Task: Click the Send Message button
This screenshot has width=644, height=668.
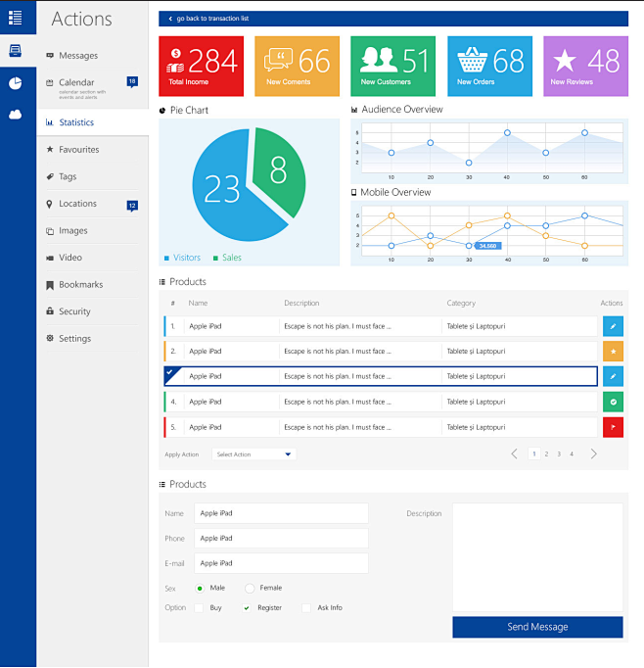Action: pyautogui.click(x=537, y=627)
